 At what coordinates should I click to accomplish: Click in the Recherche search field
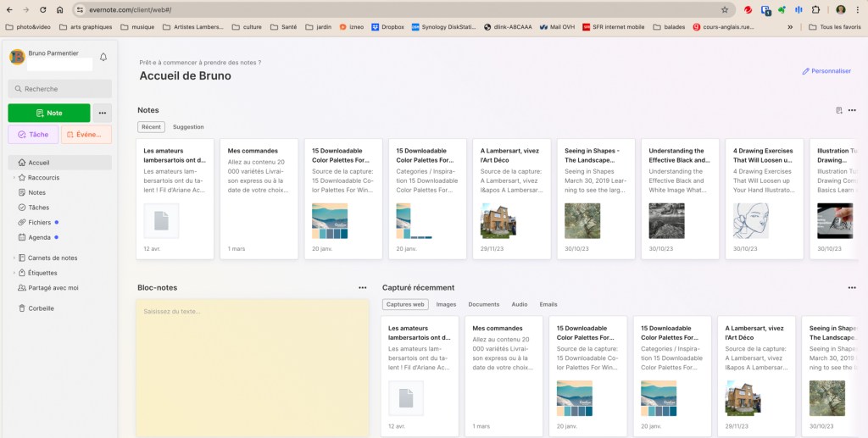point(60,89)
